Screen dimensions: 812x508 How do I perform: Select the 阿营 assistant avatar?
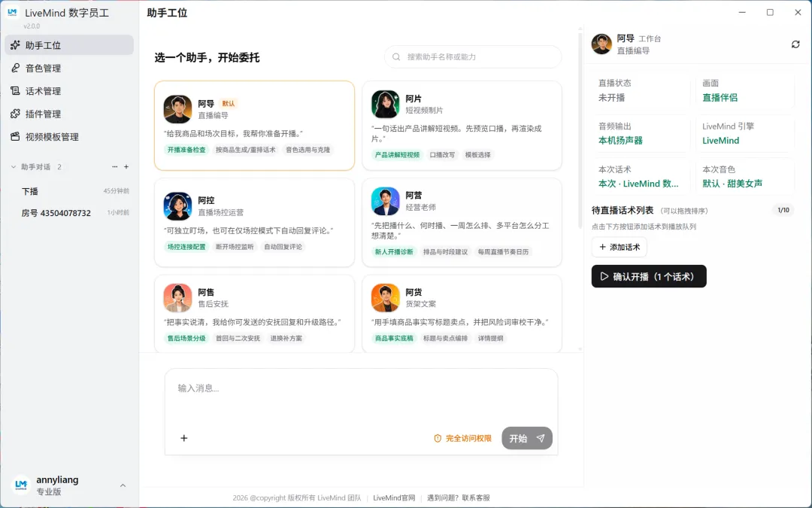[385, 201]
